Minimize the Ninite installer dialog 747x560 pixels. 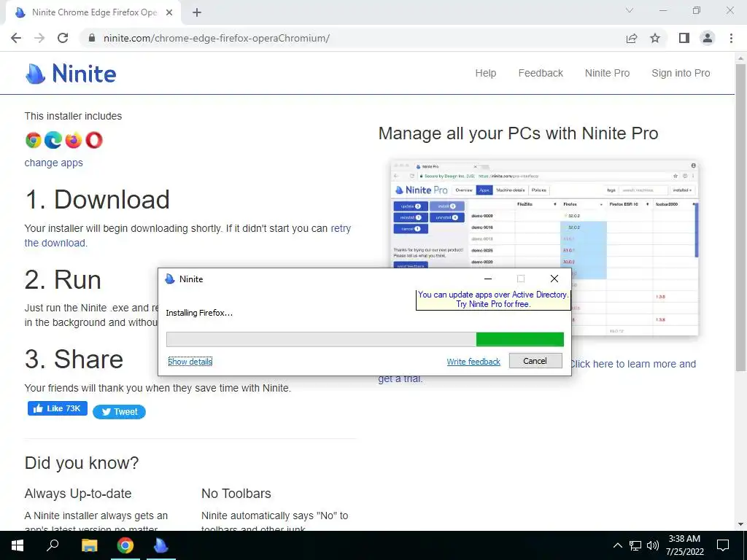click(488, 279)
